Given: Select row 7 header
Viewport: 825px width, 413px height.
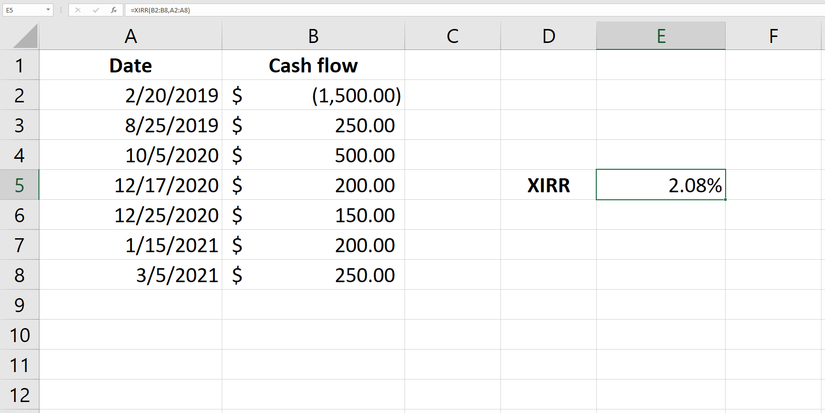Looking at the screenshot, I should 19,245.
